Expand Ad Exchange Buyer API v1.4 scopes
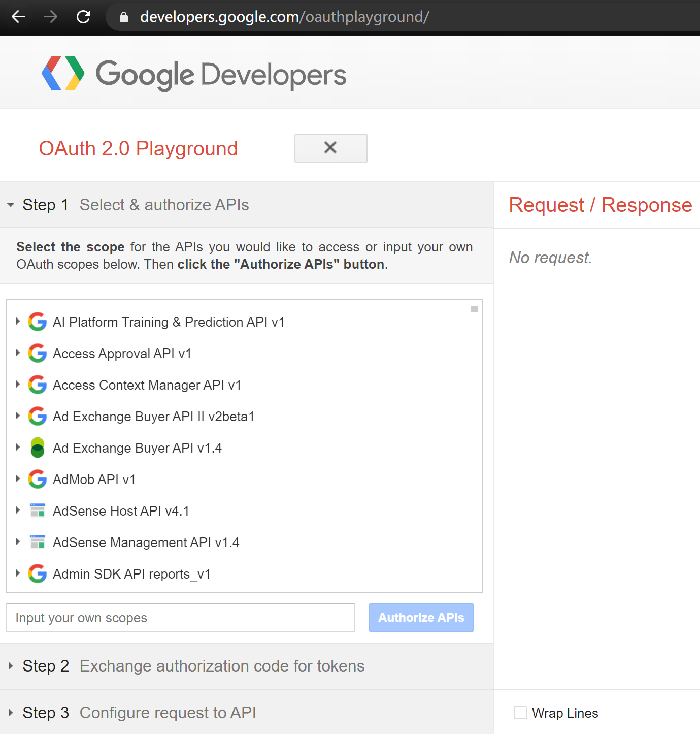The image size is (700, 734). click(18, 447)
